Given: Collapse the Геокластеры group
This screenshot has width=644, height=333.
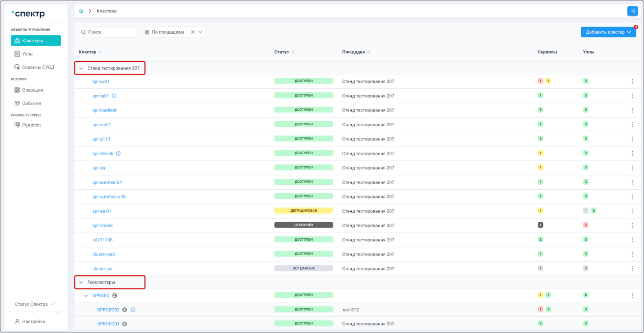Looking at the screenshot, I should point(81,283).
